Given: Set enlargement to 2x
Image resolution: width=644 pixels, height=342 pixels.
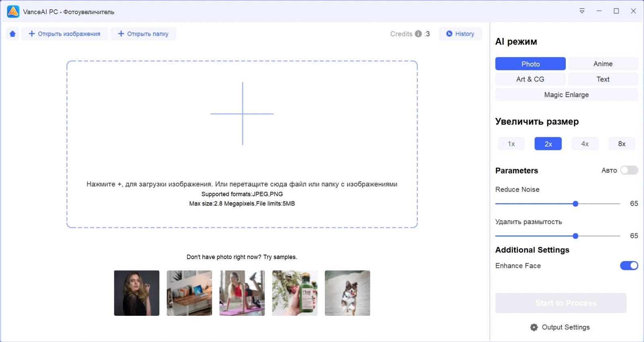Looking at the screenshot, I should pyautogui.click(x=548, y=144).
